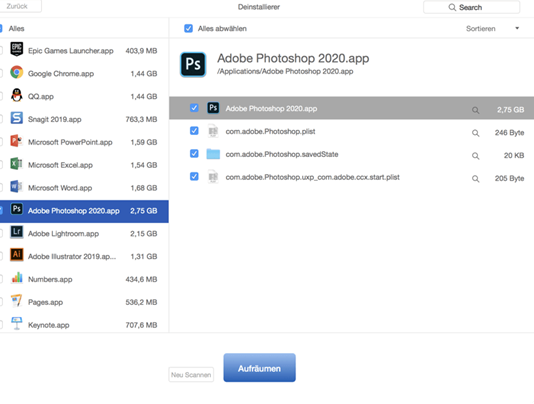Click the Microsoft Excel icon

click(17, 164)
